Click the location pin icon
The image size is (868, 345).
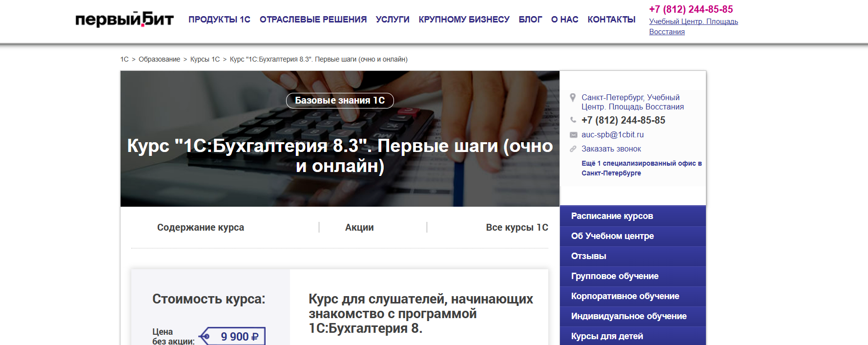click(x=573, y=98)
